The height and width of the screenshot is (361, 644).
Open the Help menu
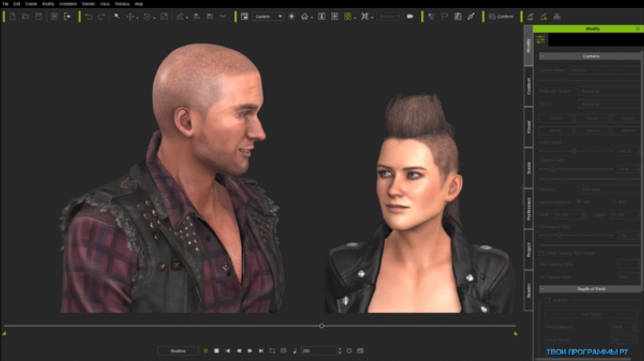point(139,4)
